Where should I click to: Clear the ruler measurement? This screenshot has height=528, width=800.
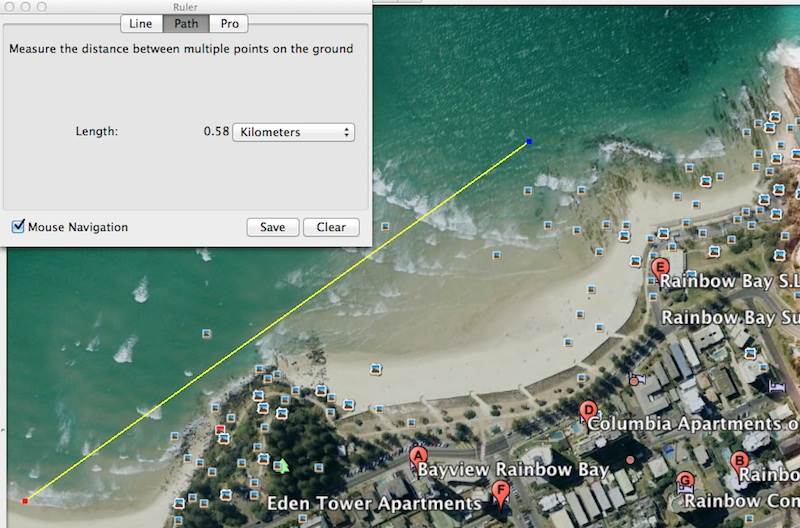331,227
